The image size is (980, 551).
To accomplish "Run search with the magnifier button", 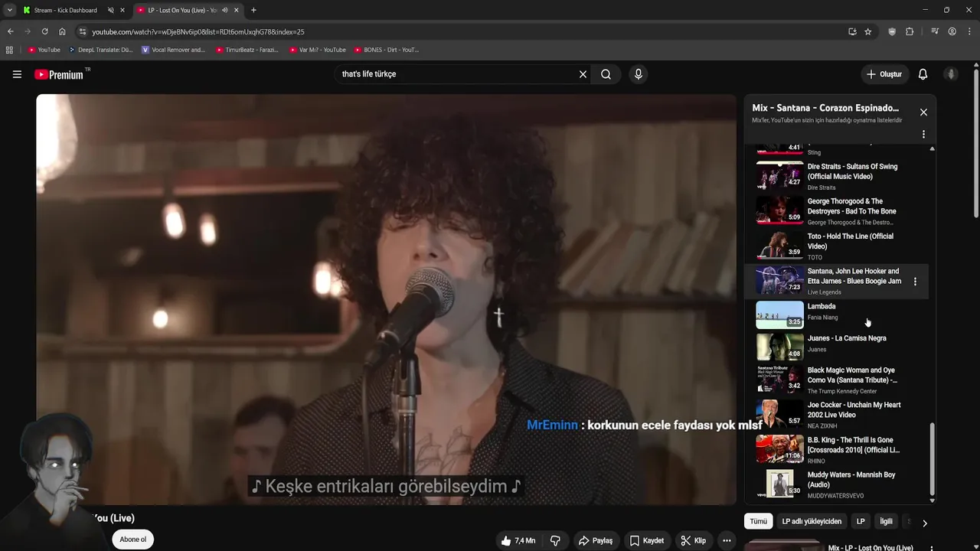I will click(x=606, y=74).
